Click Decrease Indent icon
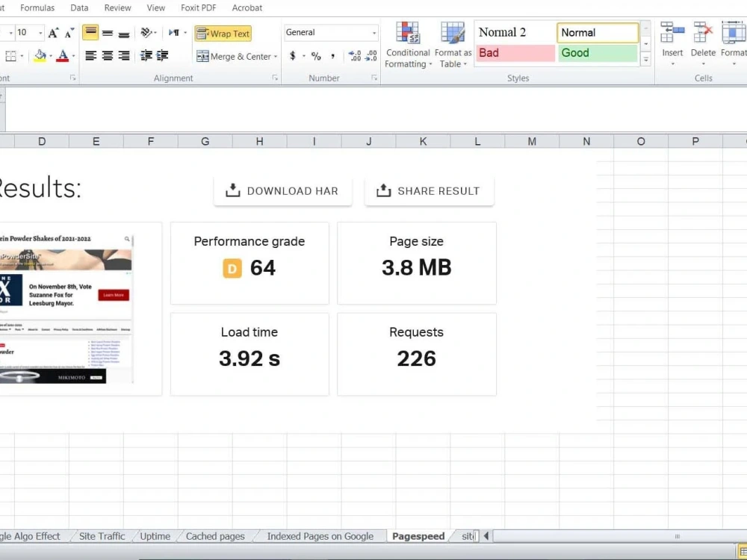The image size is (747, 560). coord(146,56)
